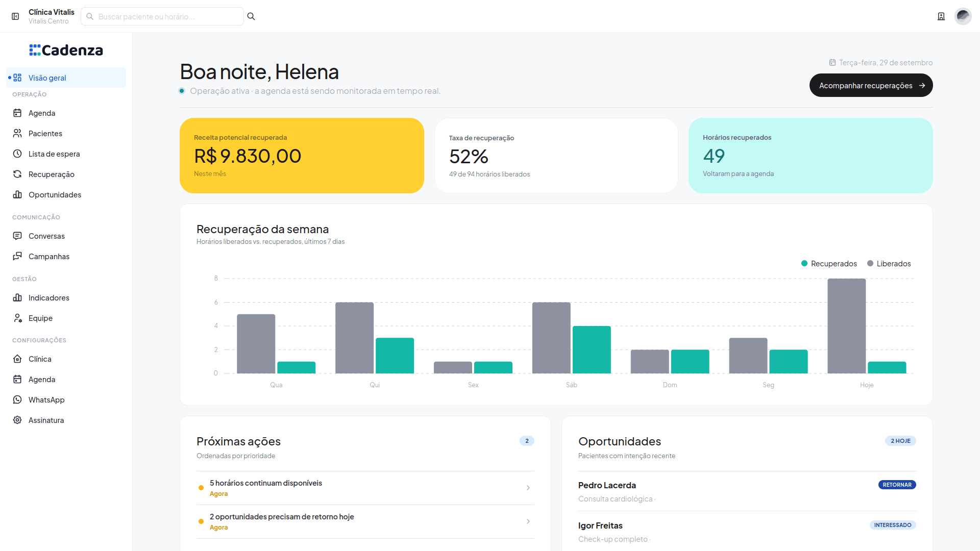Click the 'Recuperação da semana' heading
This screenshot has width=980, height=551.
262,229
